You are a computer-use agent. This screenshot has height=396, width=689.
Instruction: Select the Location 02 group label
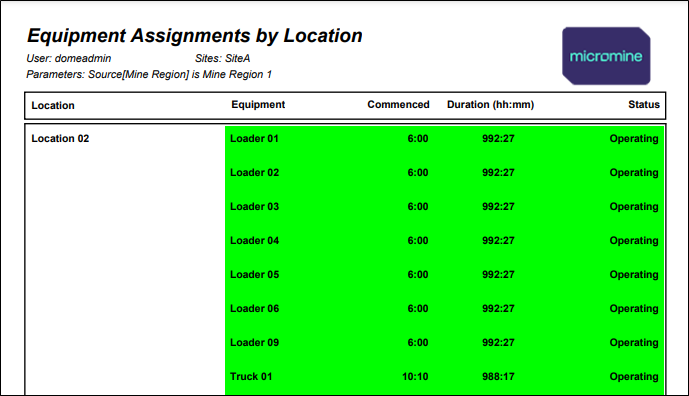pos(60,138)
